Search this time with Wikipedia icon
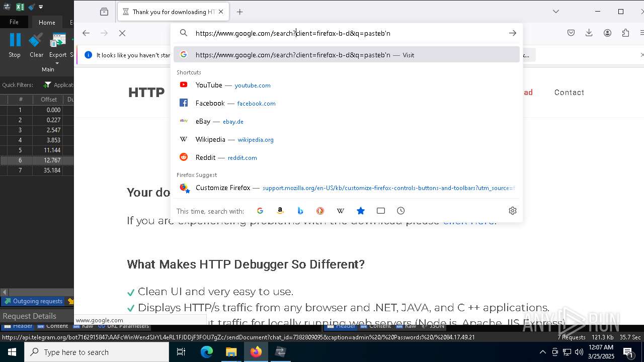Viewport: 644px width, 362px height. tap(341, 211)
